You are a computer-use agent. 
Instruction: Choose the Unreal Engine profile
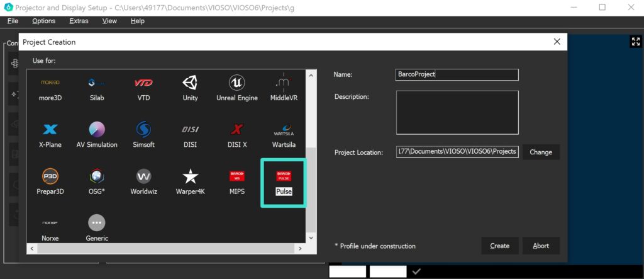pyautogui.click(x=237, y=88)
